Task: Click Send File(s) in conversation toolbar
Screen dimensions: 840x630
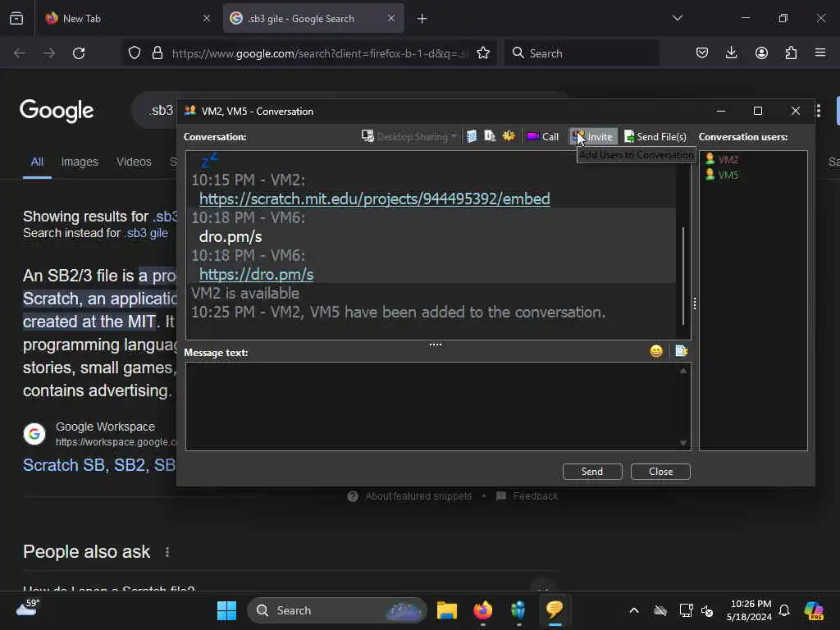Action: (655, 137)
